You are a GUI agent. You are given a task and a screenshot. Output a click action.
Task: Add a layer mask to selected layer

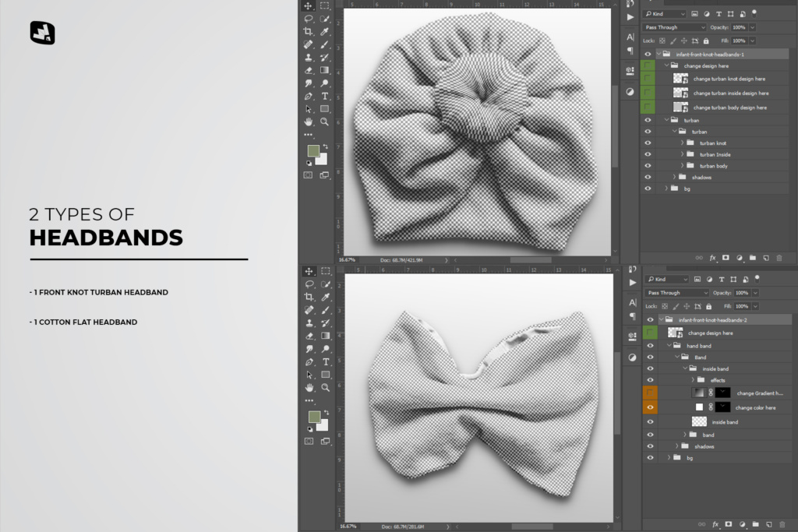point(726,258)
